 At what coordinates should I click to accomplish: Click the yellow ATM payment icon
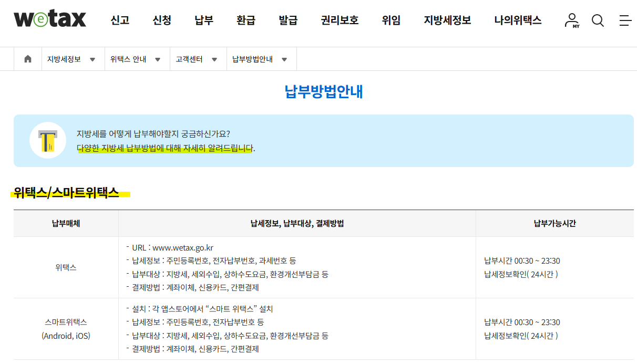(x=48, y=141)
